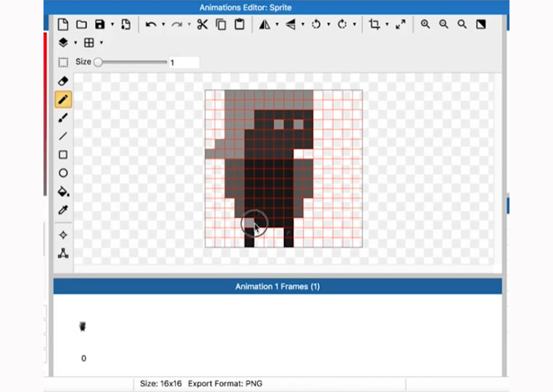553x392 pixels.
Task: Expand the rotate clockwise dropdown arrow
Action: click(355, 25)
